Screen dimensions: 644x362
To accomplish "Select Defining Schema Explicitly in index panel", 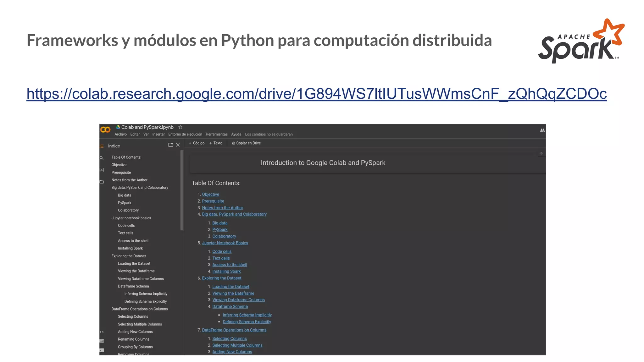I will tap(146, 301).
